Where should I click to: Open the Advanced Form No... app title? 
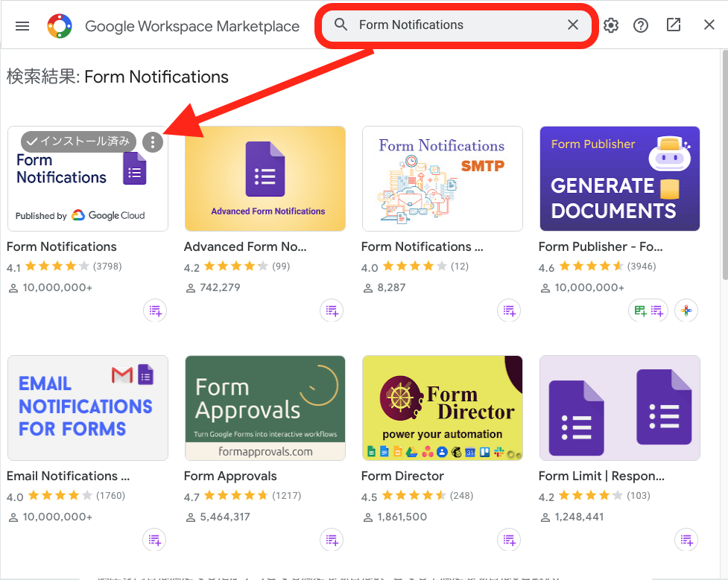pyautogui.click(x=245, y=246)
